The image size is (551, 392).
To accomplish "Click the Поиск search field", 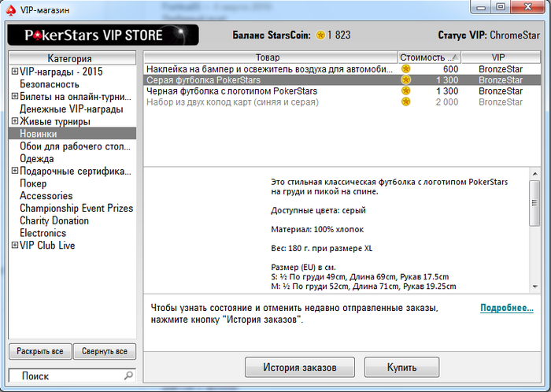I will (x=72, y=375).
